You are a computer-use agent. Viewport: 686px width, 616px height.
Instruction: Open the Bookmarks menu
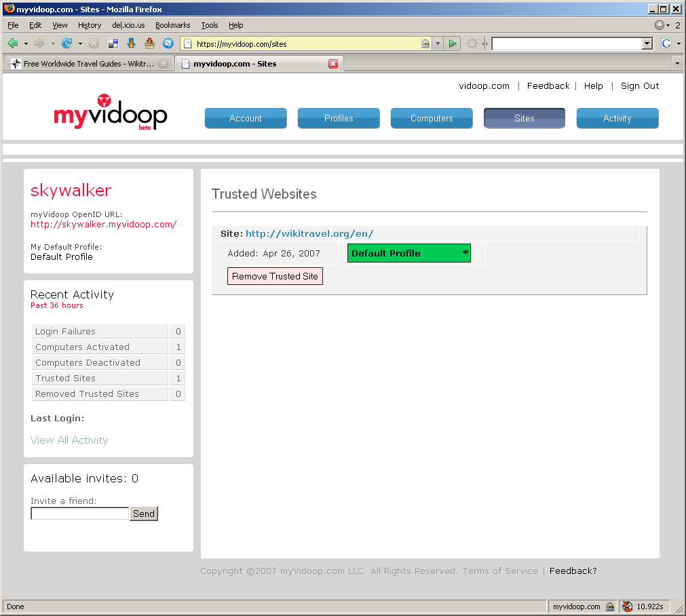173,25
